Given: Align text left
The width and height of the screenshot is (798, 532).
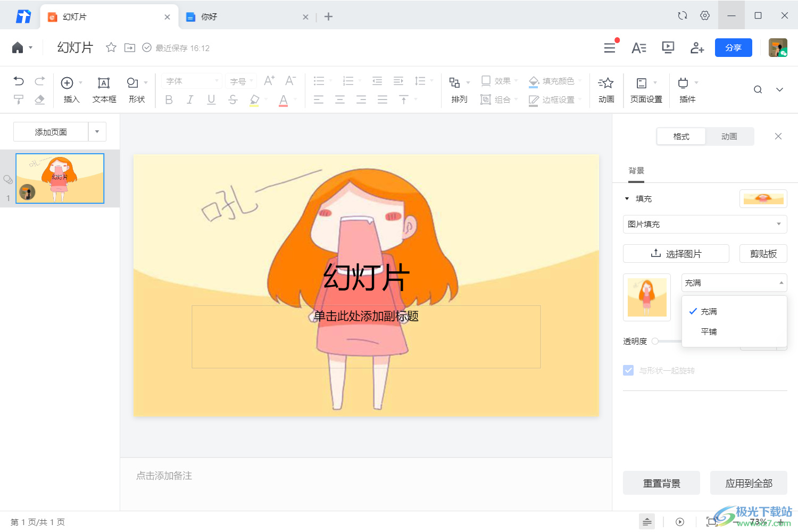Looking at the screenshot, I should (x=319, y=99).
